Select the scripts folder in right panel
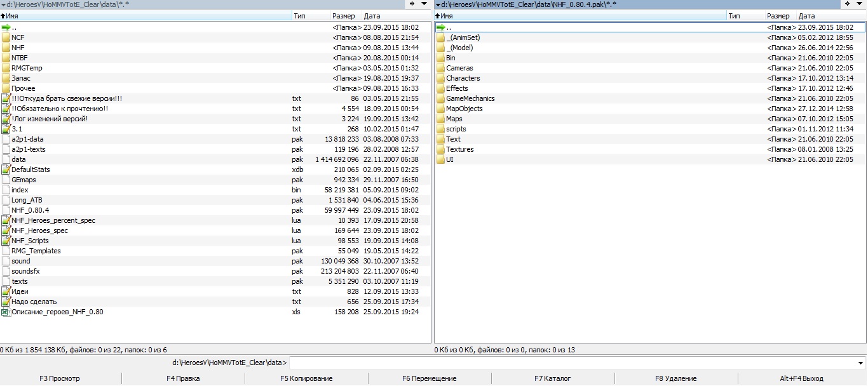868x386 pixels. click(x=651, y=129)
